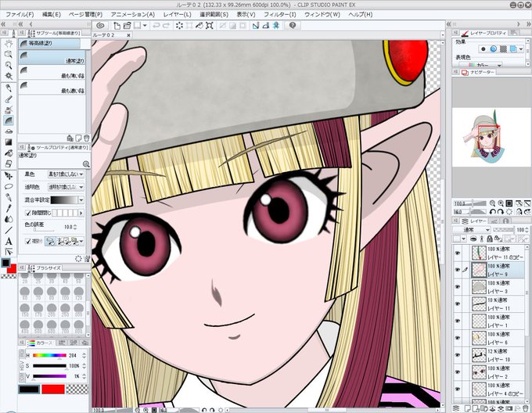This screenshot has height=413, width=532.
Task: Select the 等高線塗り sub tool group
Action: click(49, 43)
